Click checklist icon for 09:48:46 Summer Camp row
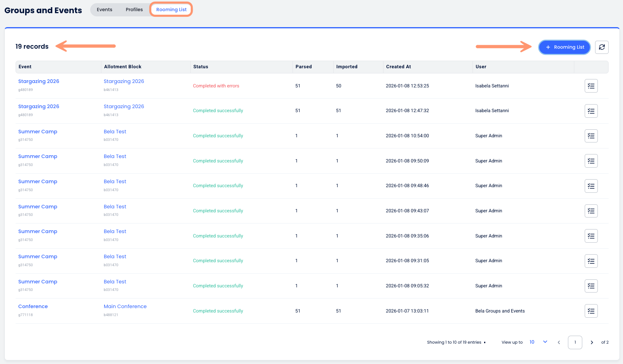The width and height of the screenshot is (623, 364). pyautogui.click(x=591, y=186)
